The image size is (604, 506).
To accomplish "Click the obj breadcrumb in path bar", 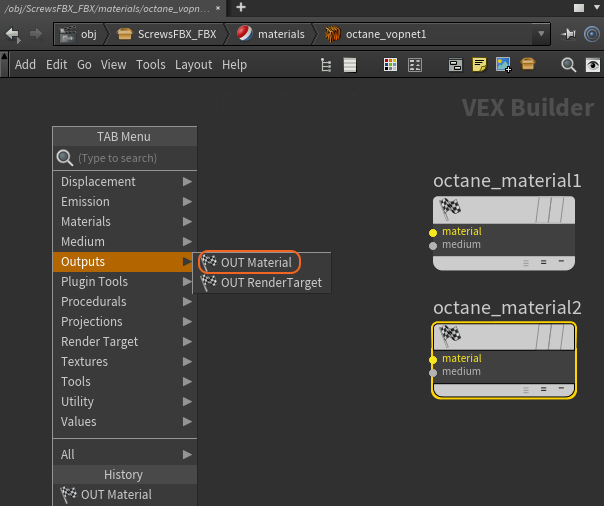I will 79,34.
